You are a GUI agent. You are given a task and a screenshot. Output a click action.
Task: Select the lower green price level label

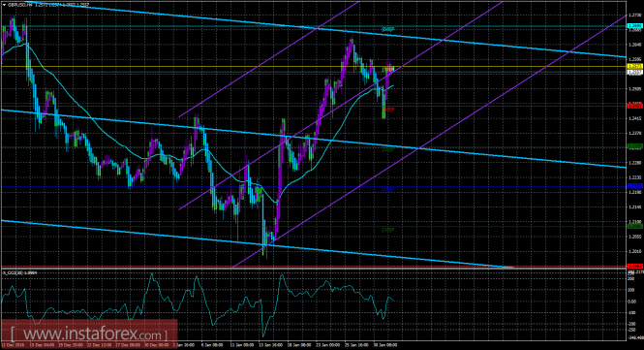(635, 226)
